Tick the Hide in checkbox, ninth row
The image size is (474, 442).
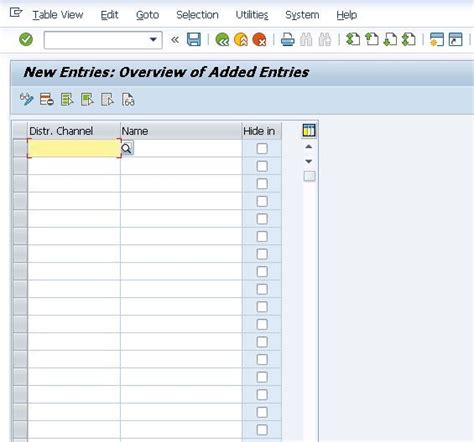pos(262,289)
